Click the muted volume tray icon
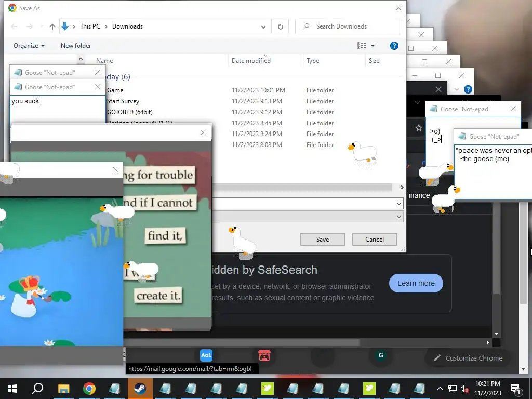 click(464, 389)
